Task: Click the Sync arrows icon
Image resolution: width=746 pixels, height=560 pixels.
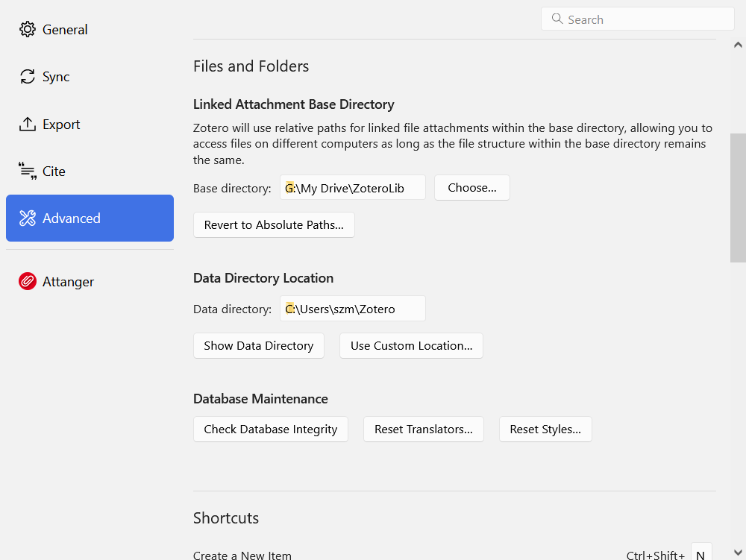Action: (27, 77)
